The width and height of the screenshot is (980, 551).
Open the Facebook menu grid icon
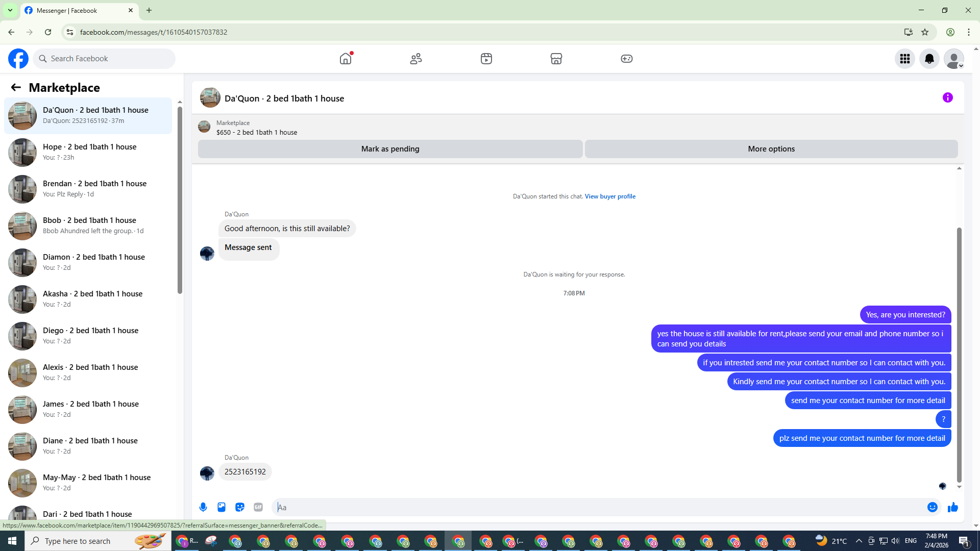pos(905,59)
